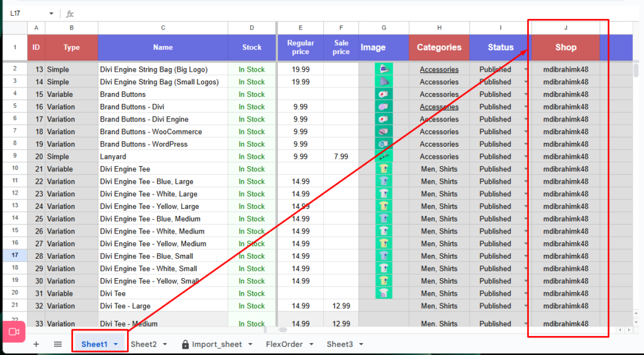Click the Type header cell
The image size is (644, 355).
pyautogui.click(x=72, y=47)
